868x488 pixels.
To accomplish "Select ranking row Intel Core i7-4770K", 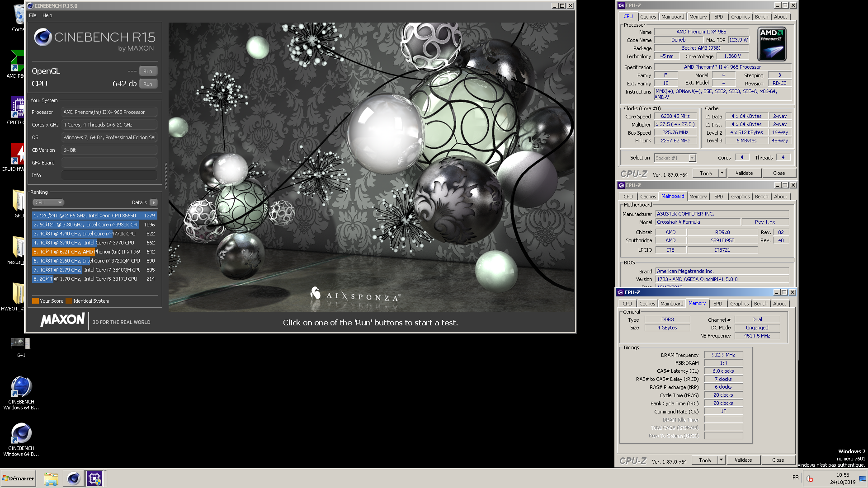I will 94,234.
